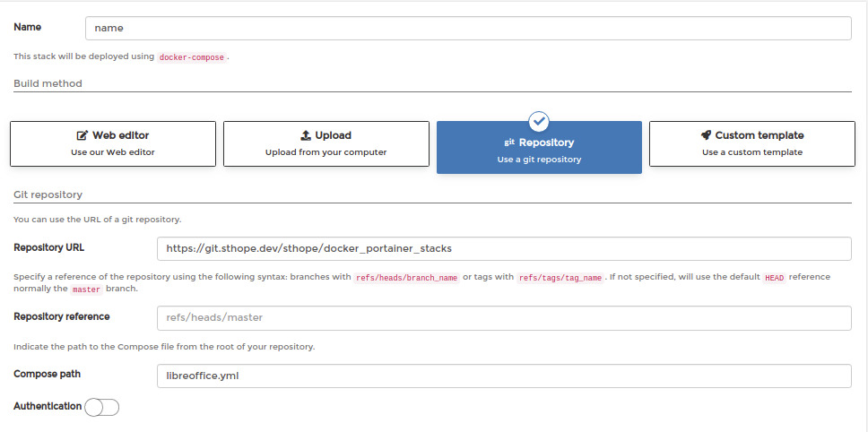The width and height of the screenshot is (868, 432).
Task: Click 'Use a custom template' subtitle
Action: tap(752, 152)
